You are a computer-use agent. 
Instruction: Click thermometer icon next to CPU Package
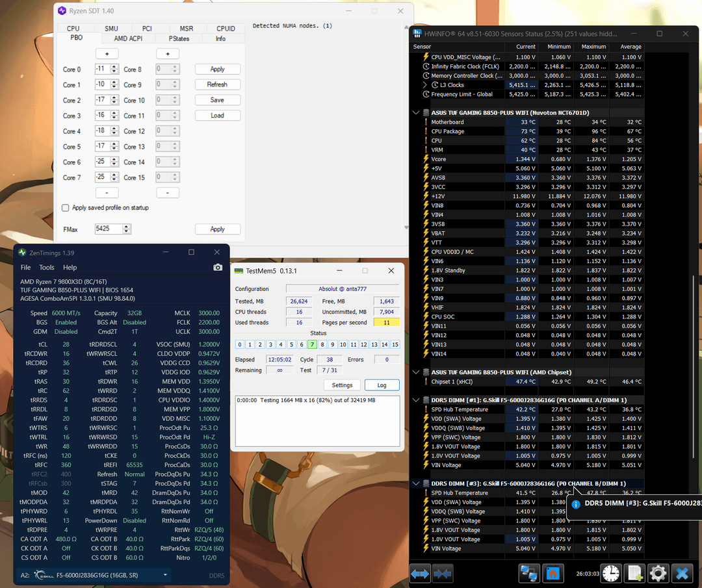426,131
